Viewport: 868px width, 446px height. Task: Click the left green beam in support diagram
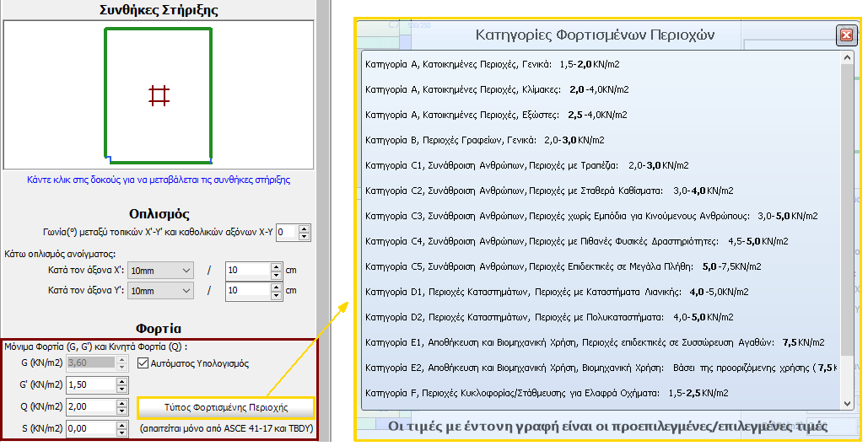105,93
